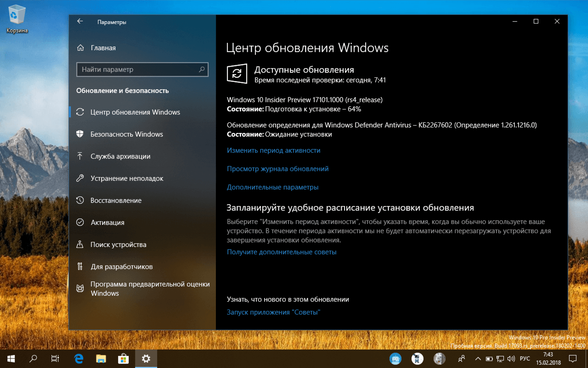
Task: Open File Explorer from the taskbar
Action: coord(101,358)
